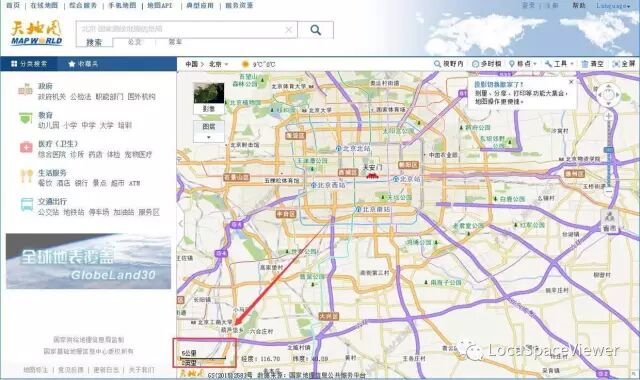Click the 幼儿园 kindergarten link
Image resolution: width=640 pixels, height=380 pixels.
49,125
